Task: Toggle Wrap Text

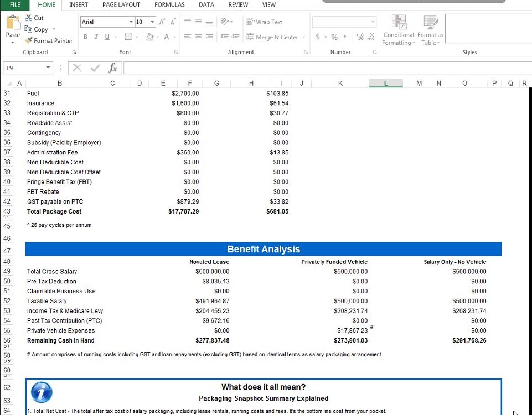Action: pos(264,22)
